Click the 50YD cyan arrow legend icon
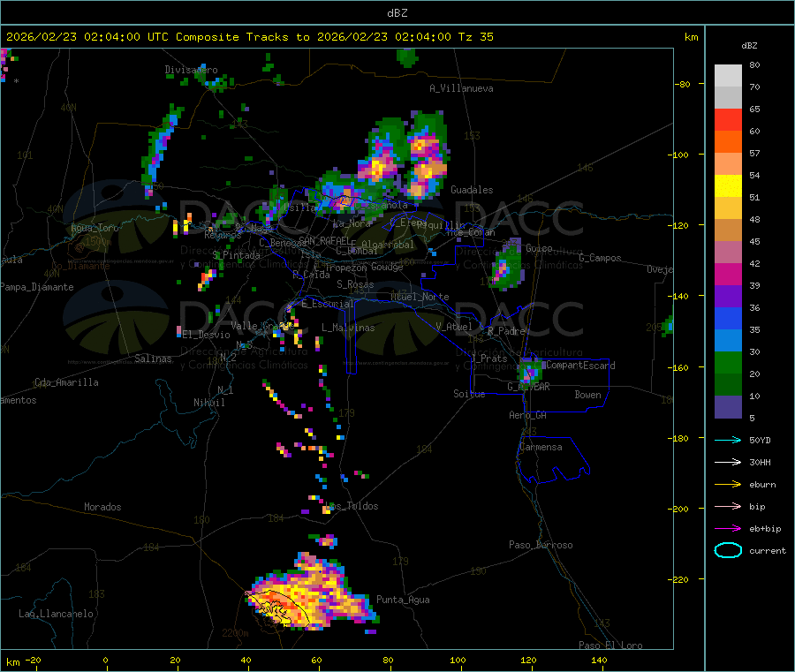This screenshot has width=795, height=672. (728, 440)
